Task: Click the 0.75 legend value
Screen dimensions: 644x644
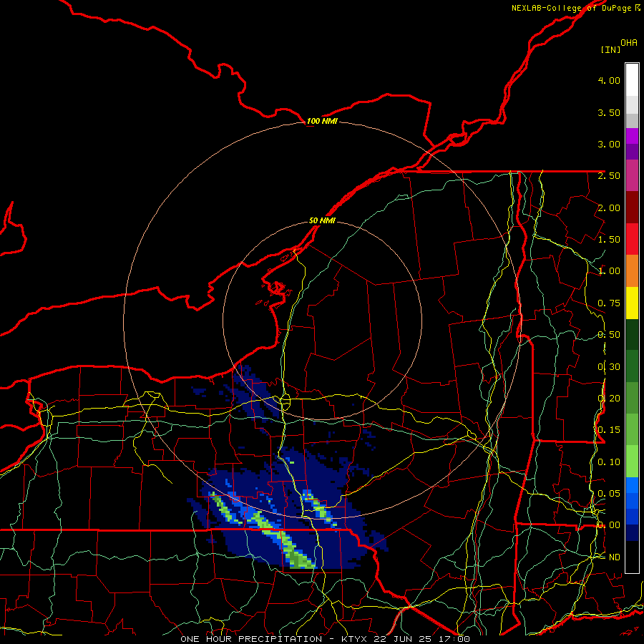Action: [609, 303]
